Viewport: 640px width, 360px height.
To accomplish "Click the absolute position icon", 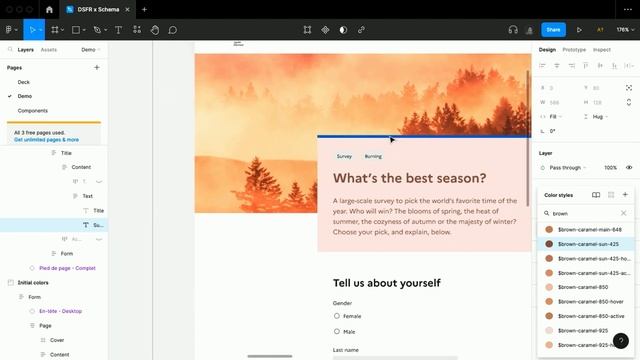I will pyautogui.click(x=629, y=88).
